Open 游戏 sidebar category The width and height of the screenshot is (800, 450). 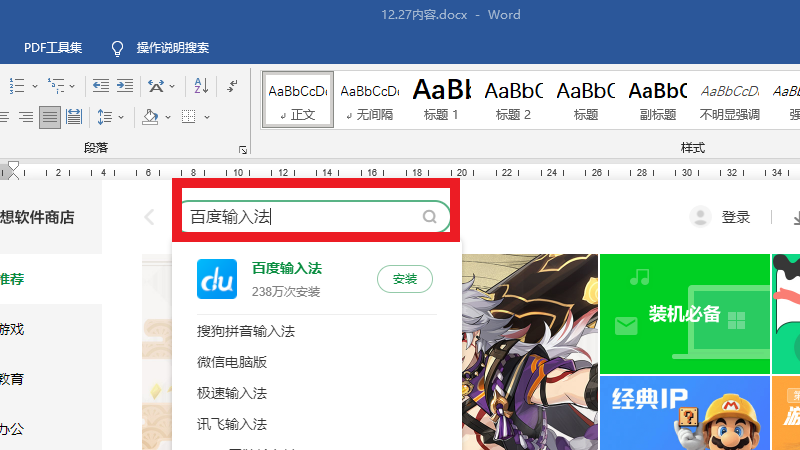(12, 329)
